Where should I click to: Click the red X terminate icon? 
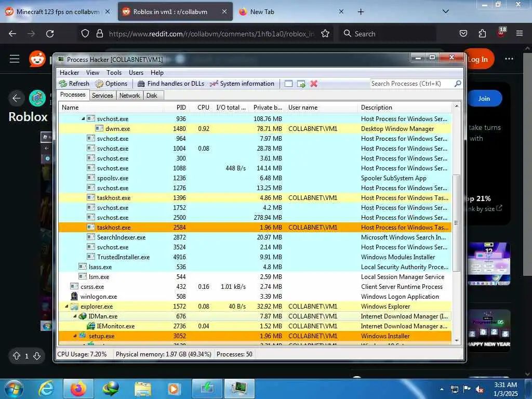pos(314,84)
